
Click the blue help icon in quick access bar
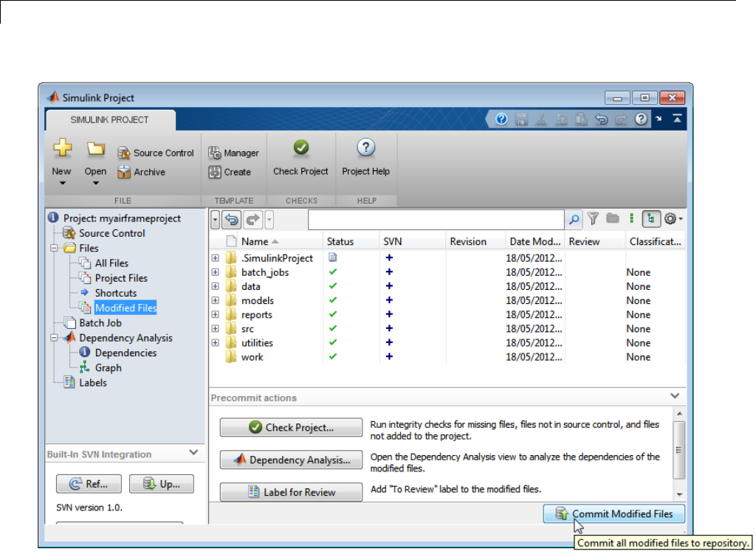click(x=501, y=119)
